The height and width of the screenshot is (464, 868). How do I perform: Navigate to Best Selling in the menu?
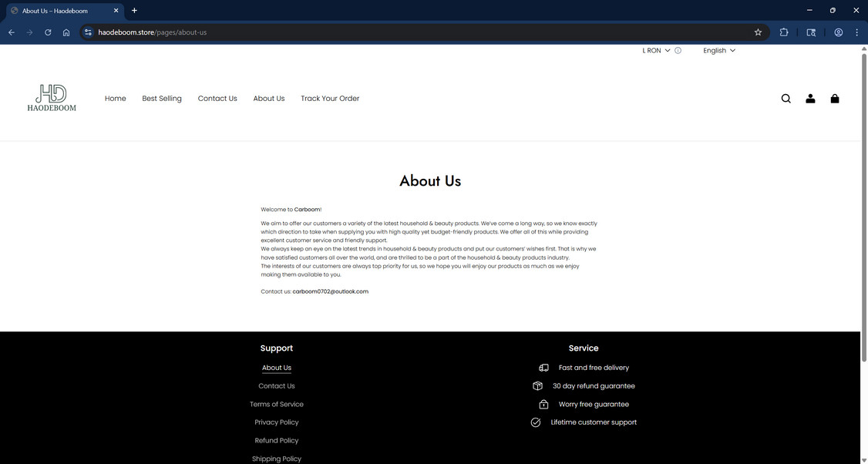point(161,99)
